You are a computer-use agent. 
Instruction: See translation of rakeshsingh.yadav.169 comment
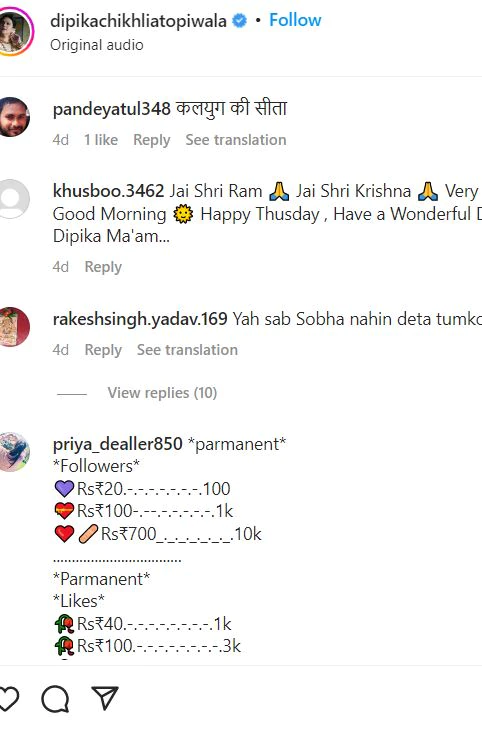click(187, 350)
